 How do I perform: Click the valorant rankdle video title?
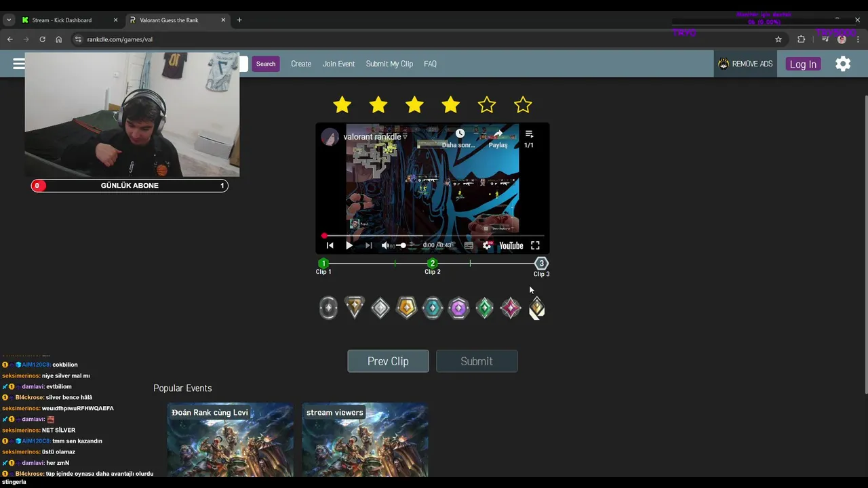(x=372, y=137)
